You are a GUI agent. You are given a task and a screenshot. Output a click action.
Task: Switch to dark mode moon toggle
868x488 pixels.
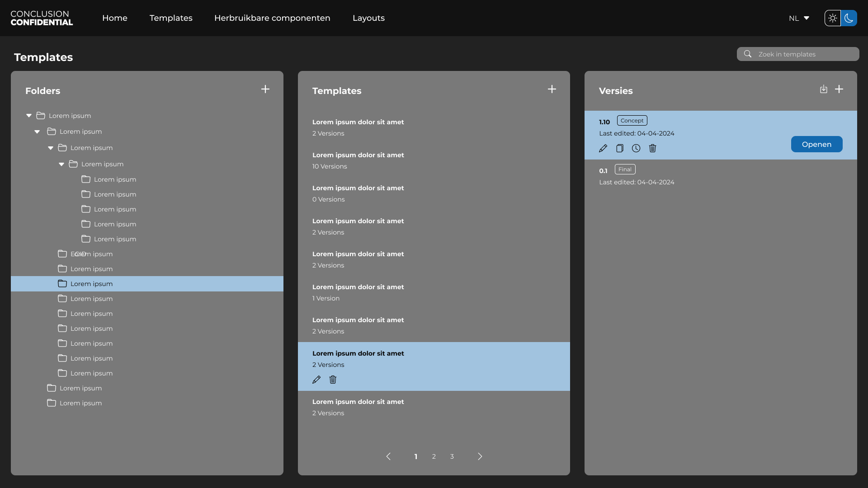[x=849, y=18]
